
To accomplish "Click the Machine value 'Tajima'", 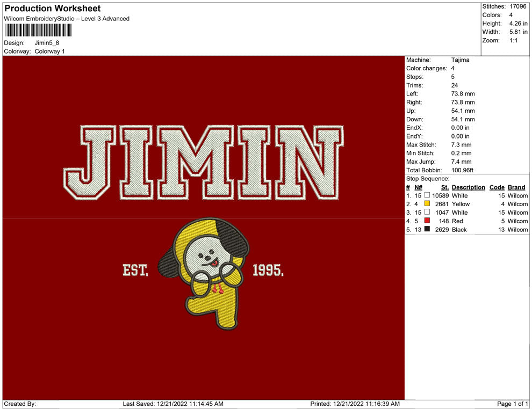I will click(461, 60).
